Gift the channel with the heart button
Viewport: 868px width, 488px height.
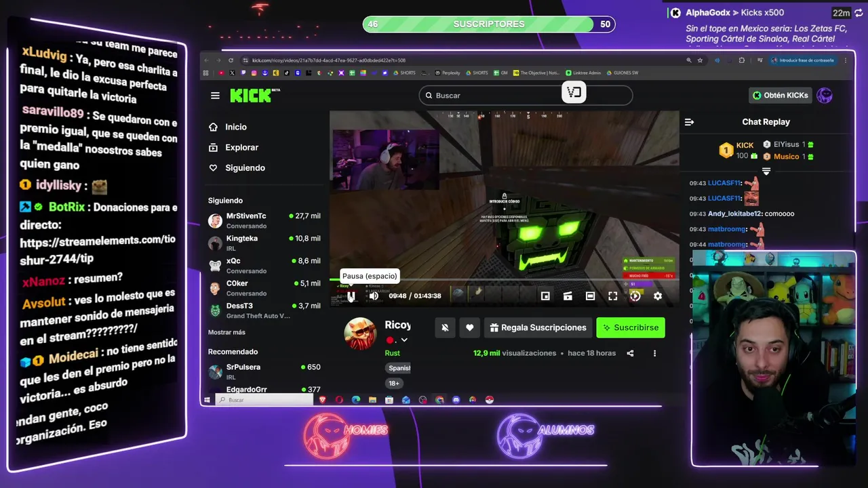click(469, 327)
